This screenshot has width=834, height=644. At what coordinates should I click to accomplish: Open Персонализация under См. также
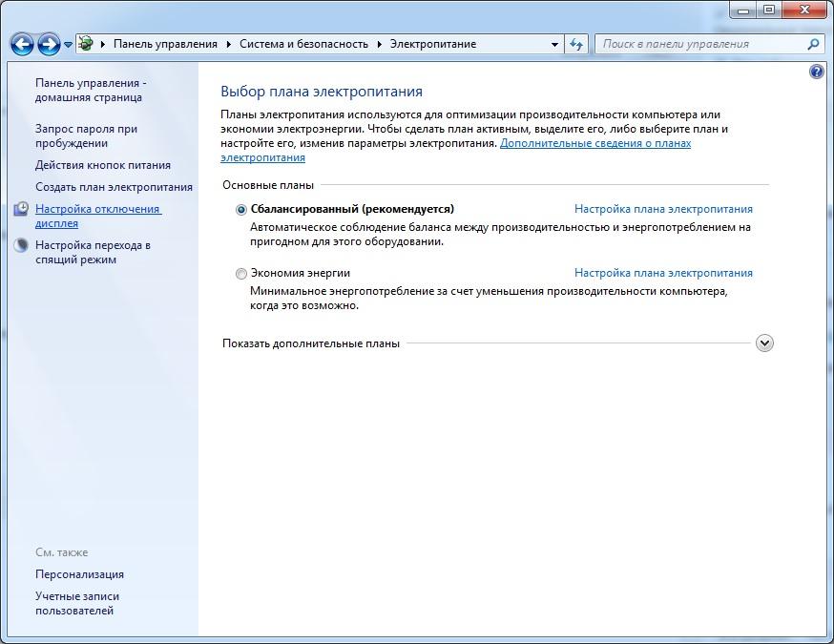click(x=79, y=574)
